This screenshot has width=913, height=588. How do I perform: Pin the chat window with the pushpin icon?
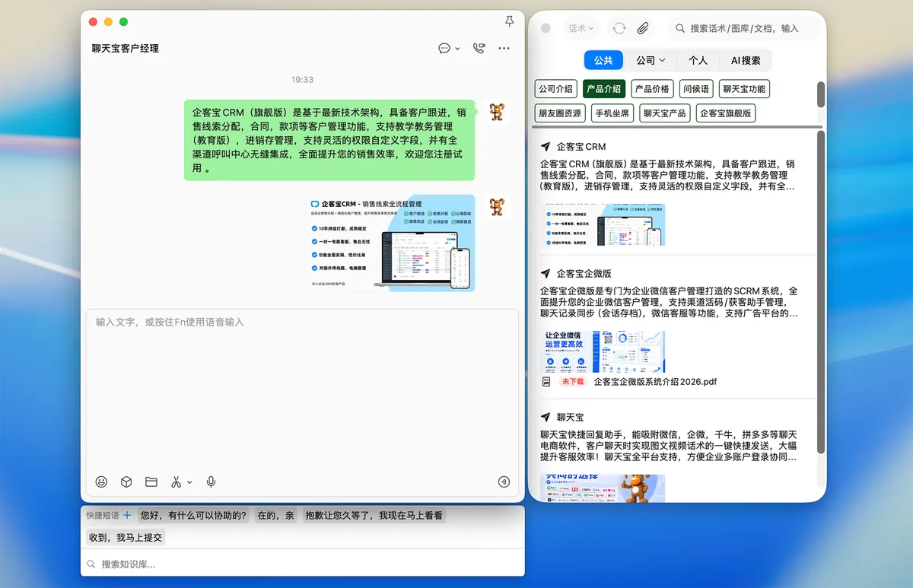509,22
